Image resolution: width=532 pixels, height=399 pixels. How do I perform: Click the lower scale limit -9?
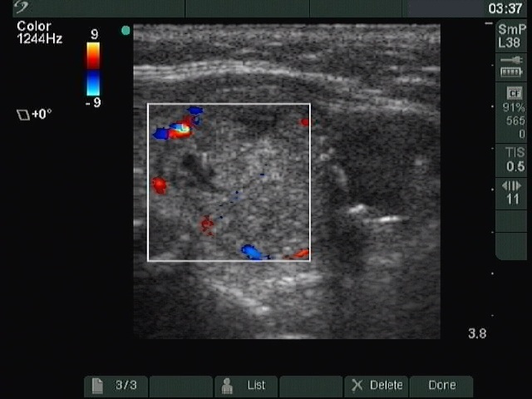93,102
